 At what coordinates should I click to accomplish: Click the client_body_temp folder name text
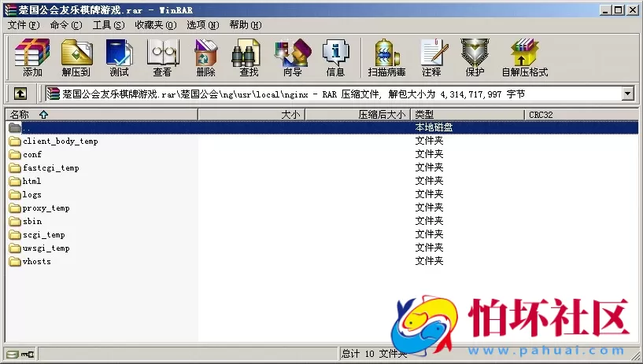(x=61, y=142)
